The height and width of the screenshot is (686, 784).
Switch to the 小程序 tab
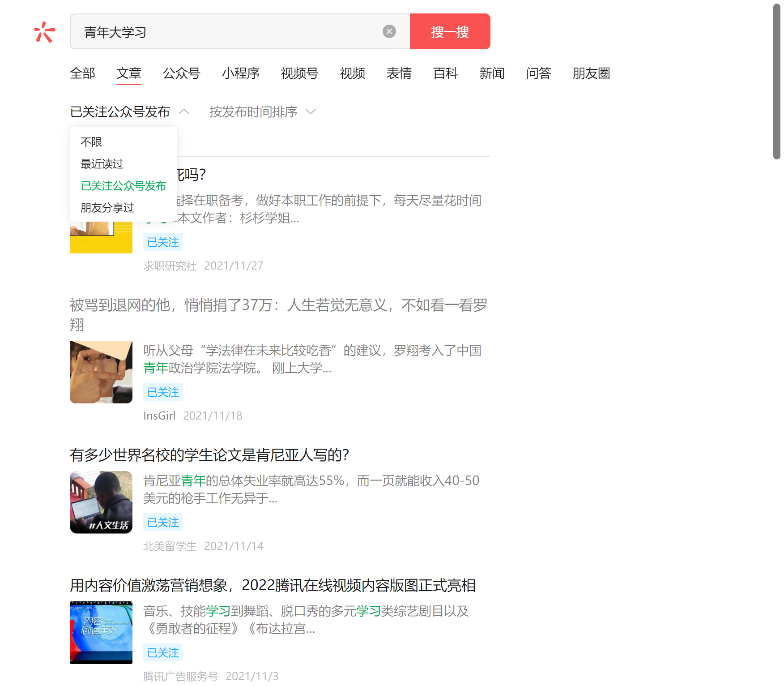(241, 73)
